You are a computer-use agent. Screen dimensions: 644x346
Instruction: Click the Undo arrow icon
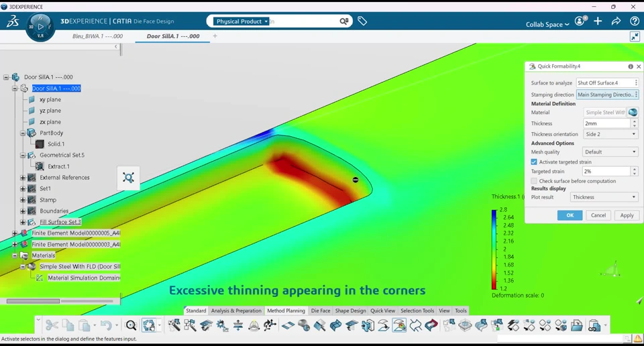tap(106, 325)
